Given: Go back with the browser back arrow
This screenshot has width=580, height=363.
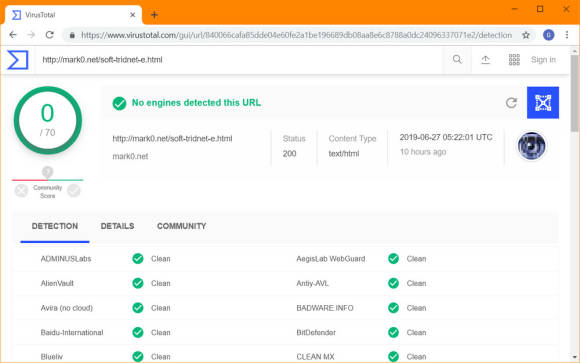Looking at the screenshot, I should [x=13, y=35].
